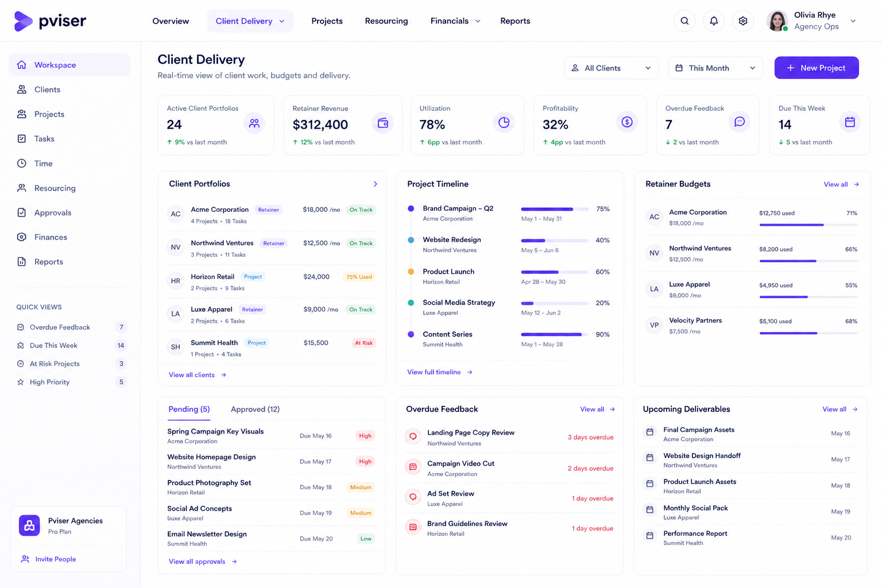
Task: Open the search icon in header
Action: tap(684, 21)
